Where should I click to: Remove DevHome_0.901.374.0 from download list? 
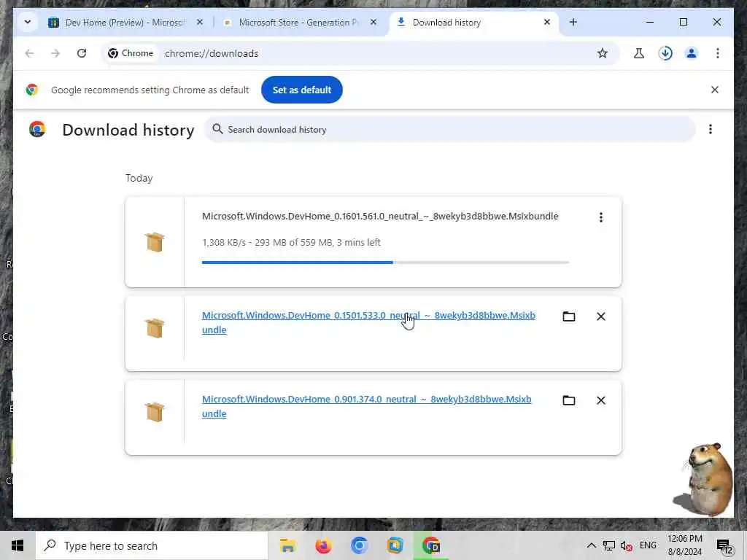[x=601, y=400]
